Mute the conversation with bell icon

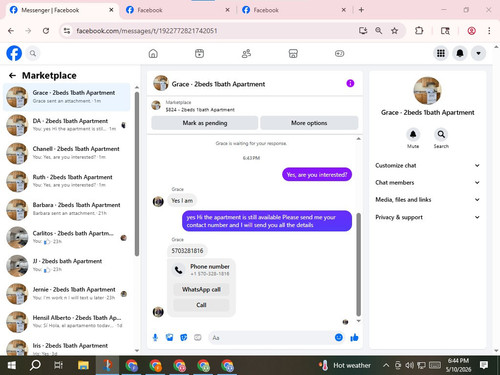[x=413, y=134]
